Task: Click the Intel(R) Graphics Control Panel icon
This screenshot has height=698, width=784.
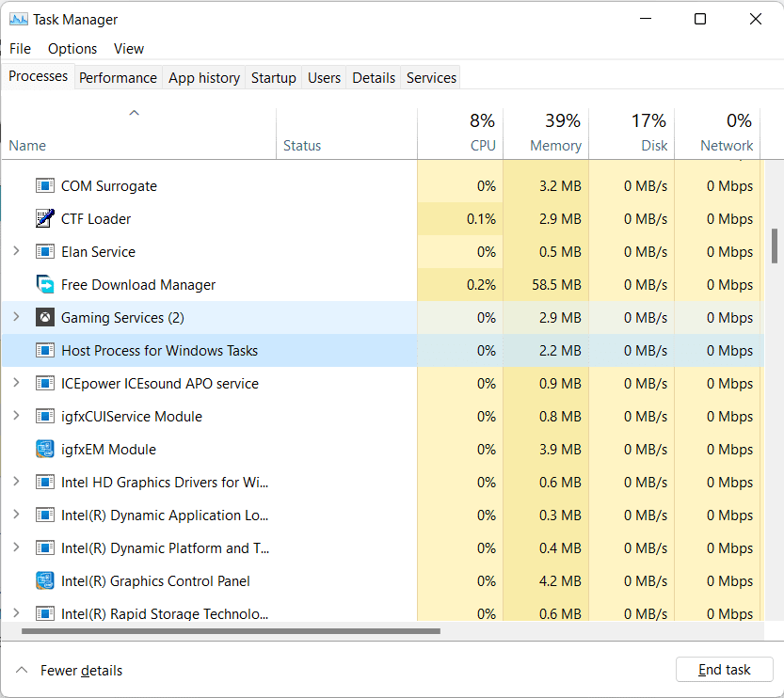Action: coord(44,580)
